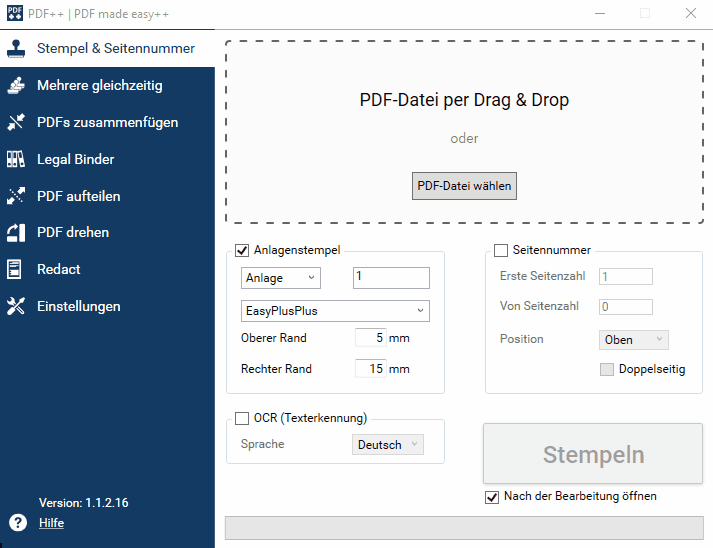The width and height of the screenshot is (713, 548).
Task: Click the large Stempeln button
Action: (593, 454)
